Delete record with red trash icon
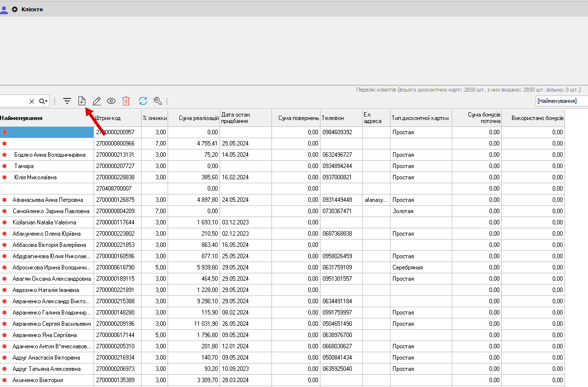This screenshot has height=387, width=588. 126,101
